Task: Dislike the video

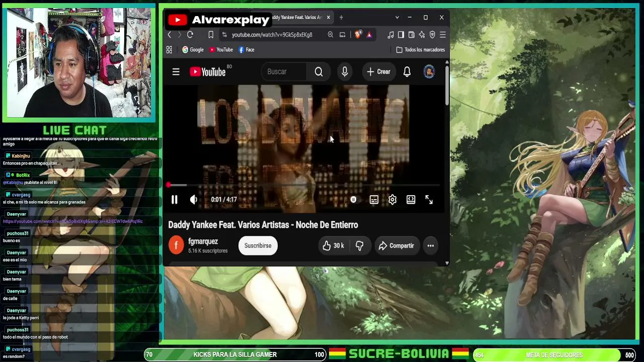Action: coord(359,245)
